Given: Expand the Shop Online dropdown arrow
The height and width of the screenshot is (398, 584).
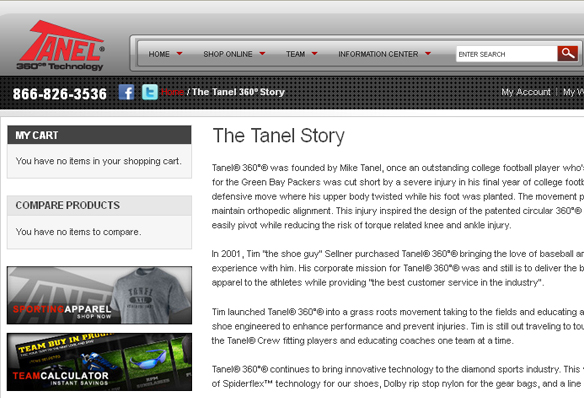Looking at the screenshot, I should point(262,54).
